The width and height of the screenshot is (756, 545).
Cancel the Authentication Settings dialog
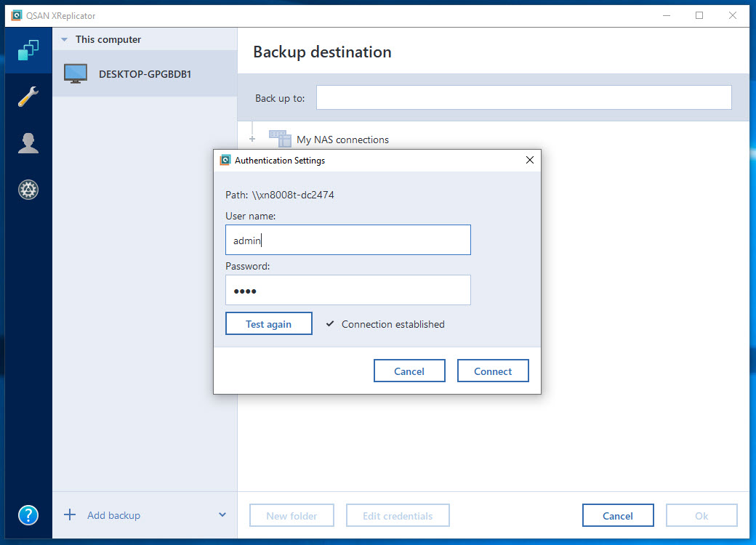coord(409,371)
